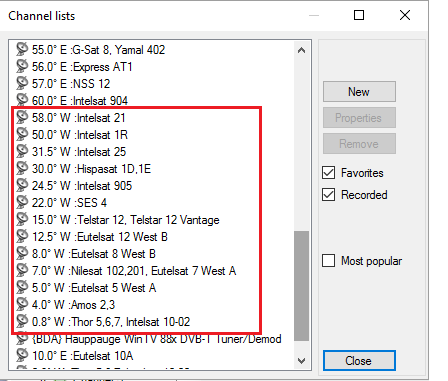
Task: Click the dish icon beside Express AT1
Action: (22, 66)
